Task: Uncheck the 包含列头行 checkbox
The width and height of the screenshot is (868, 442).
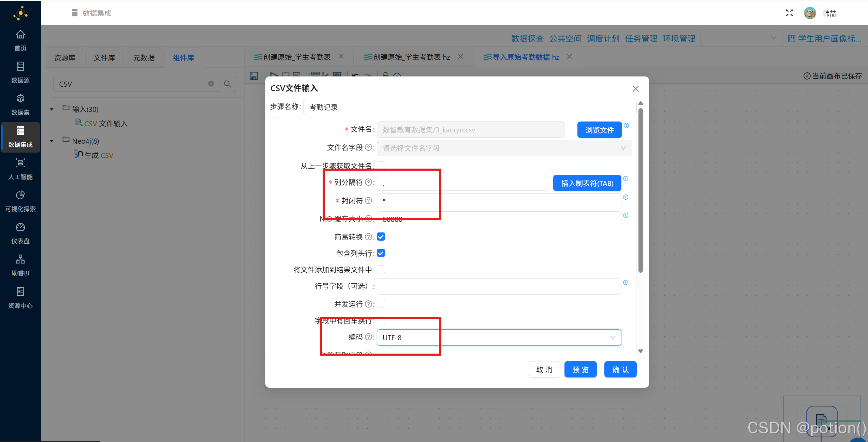Action: [381, 253]
